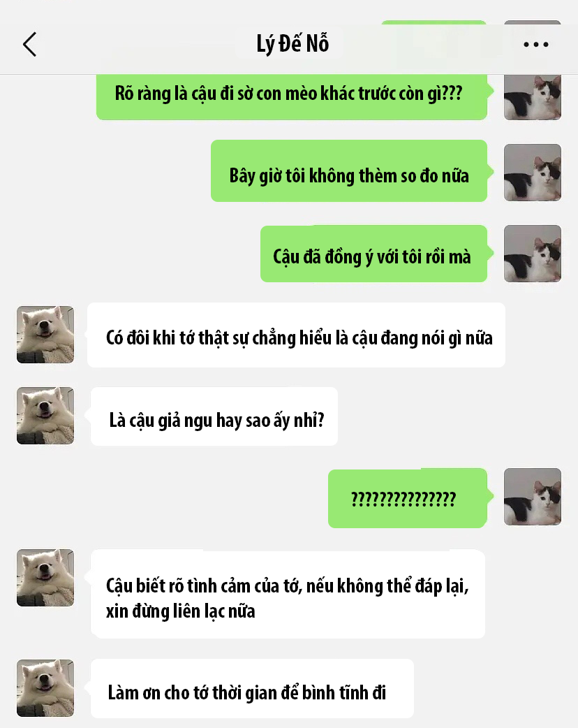
Task: Select the 'Cậu biết rõ tình cảm của tớ' bubble
Action: 288,595
